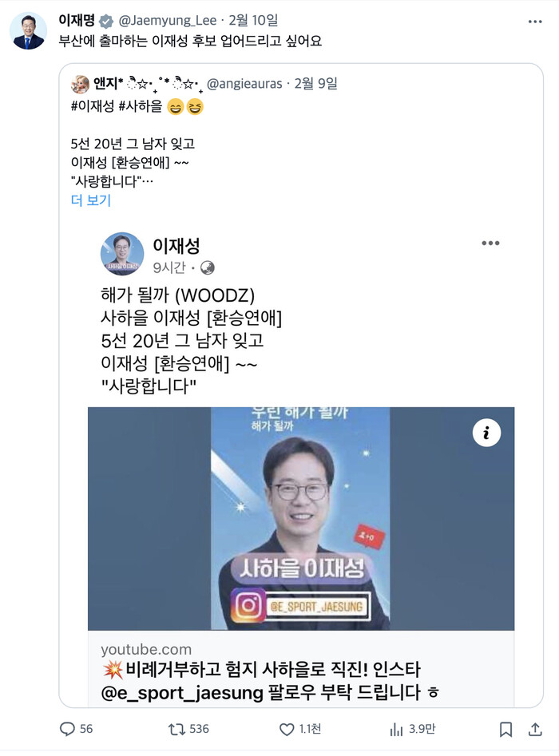Open 앤지 quoted user avatar
This screenshot has height=756, width=559.
(x=80, y=84)
